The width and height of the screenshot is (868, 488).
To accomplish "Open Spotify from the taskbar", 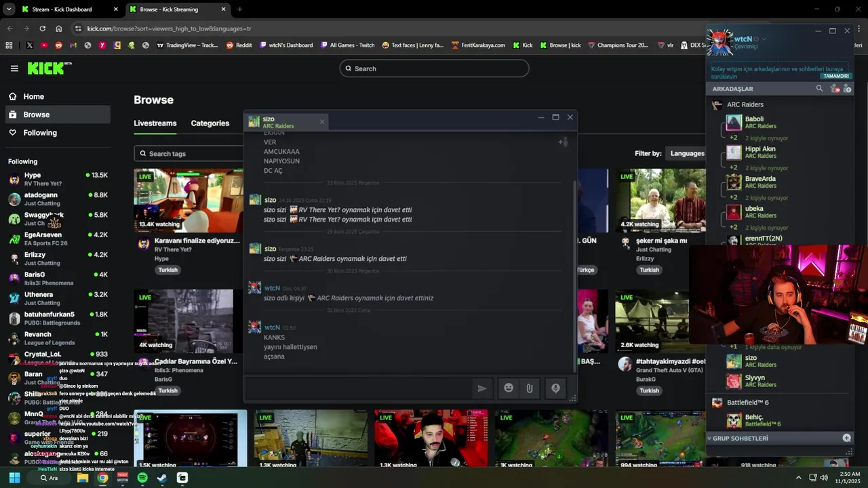I will click(x=142, y=478).
